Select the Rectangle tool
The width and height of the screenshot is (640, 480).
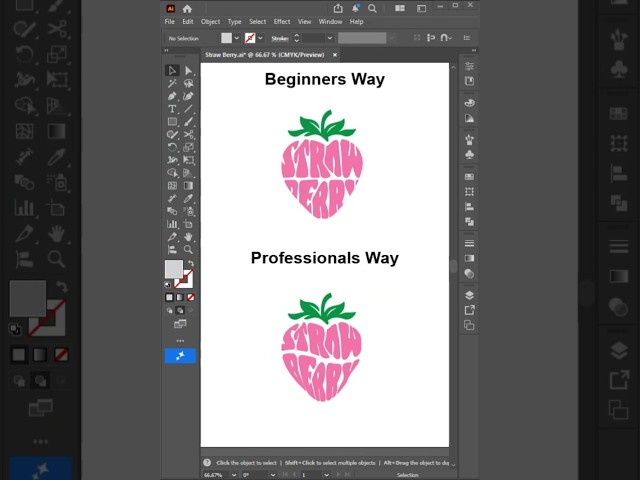(x=172, y=122)
